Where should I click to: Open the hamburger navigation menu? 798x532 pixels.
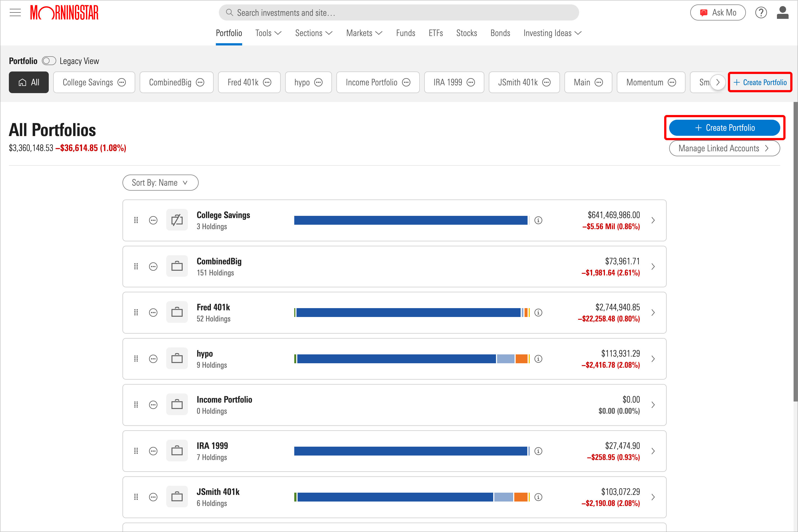coord(15,13)
